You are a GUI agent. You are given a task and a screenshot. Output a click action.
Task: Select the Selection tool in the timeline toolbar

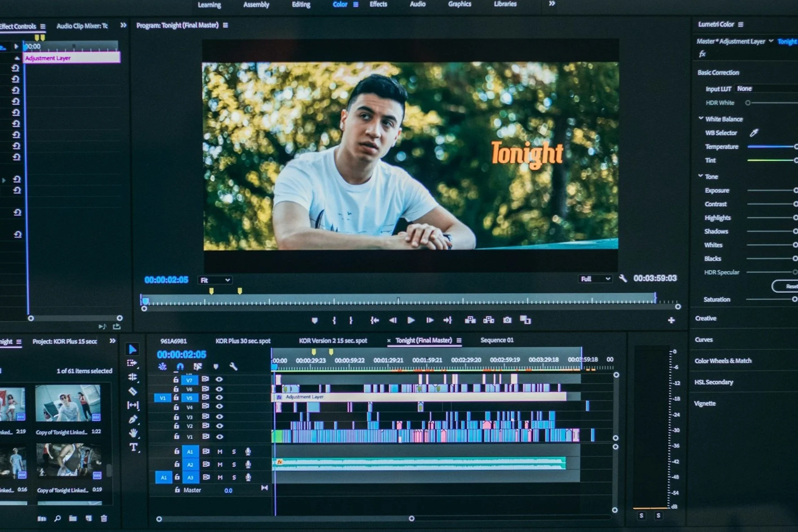pyautogui.click(x=133, y=349)
